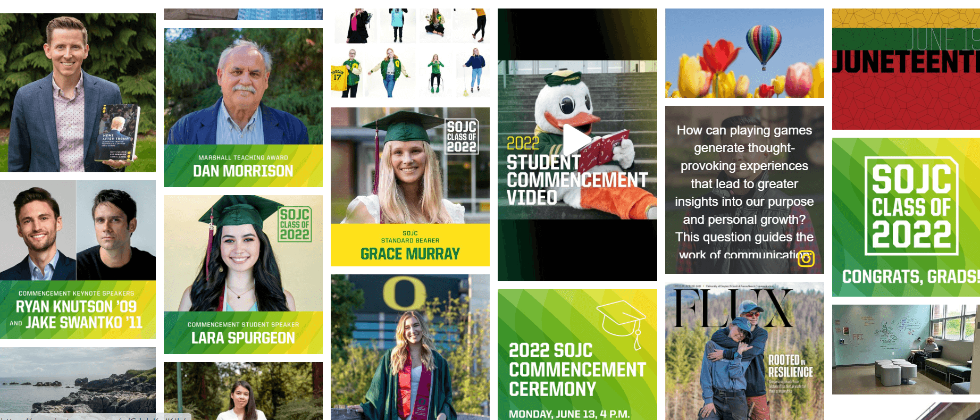
Task: Open the letterman jacket photo collage
Action: (410, 53)
